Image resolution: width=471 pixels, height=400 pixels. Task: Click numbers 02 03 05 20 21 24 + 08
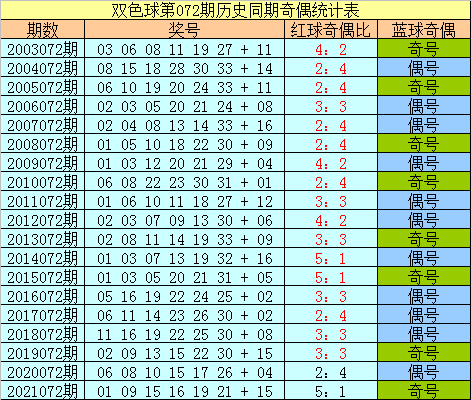(184, 107)
